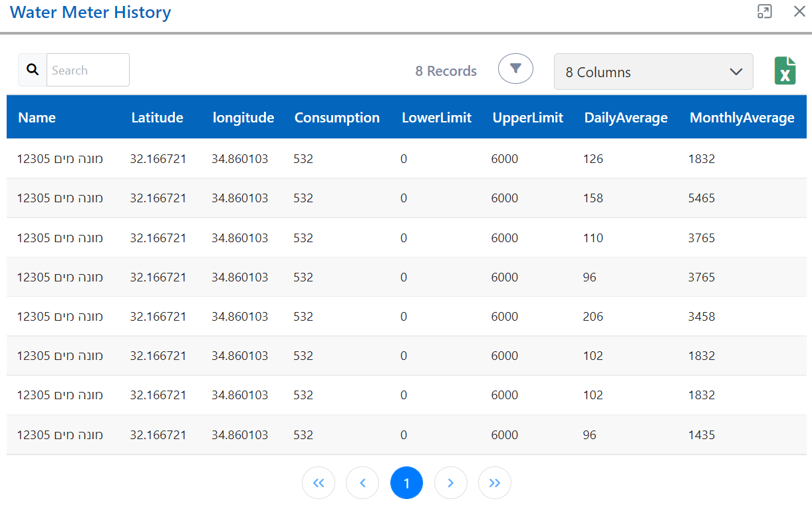Image resolution: width=812 pixels, height=507 pixels.
Task: Close the Water Meter History window
Action: [799, 11]
